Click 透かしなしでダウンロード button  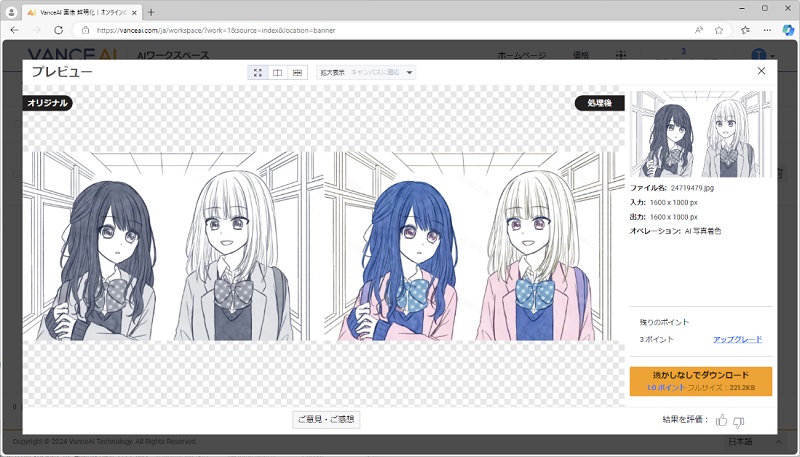click(x=701, y=381)
